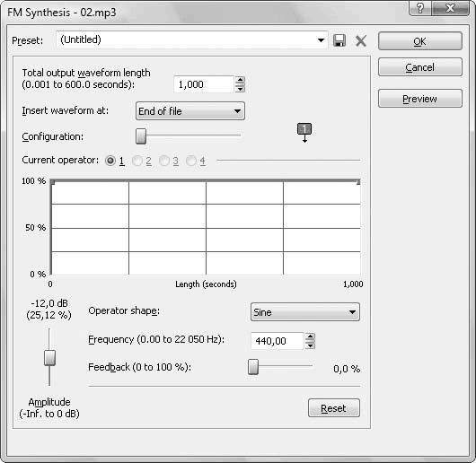Delete the preset with X icon
This screenshot has width=476, height=463.
pos(361,40)
